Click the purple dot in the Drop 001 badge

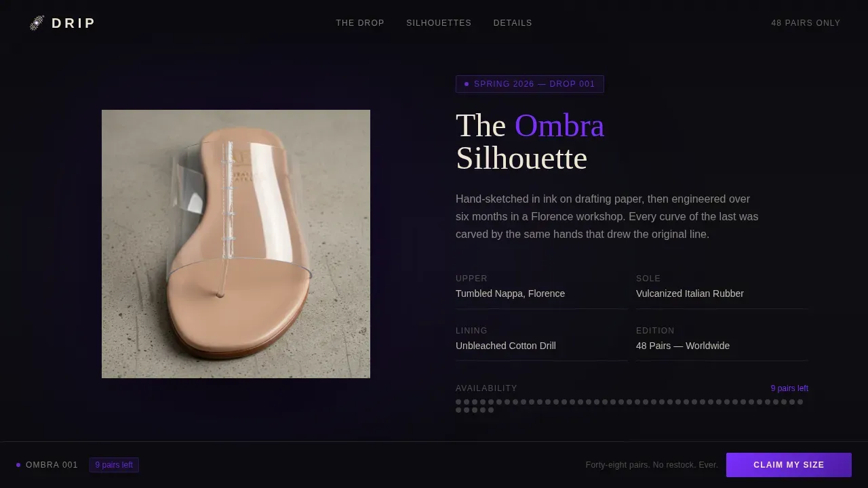click(467, 84)
